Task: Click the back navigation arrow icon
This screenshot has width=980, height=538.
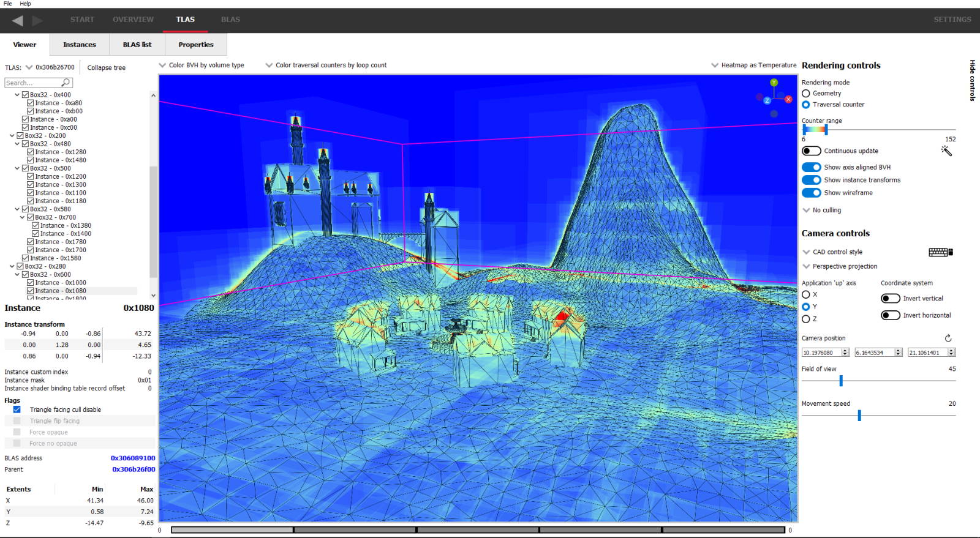Action: 18,20
